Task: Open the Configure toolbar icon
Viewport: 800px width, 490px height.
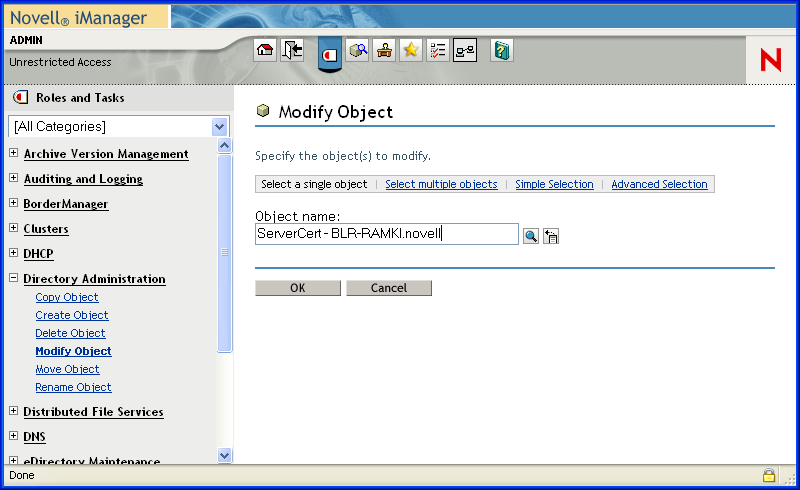Action: [x=384, y=50]
